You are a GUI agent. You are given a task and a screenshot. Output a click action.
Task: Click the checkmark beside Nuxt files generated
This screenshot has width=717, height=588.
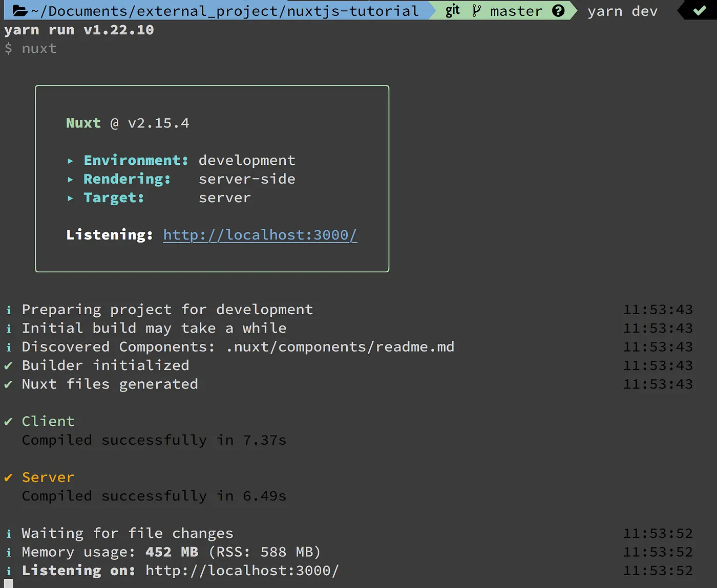click(x=8, y=384)
